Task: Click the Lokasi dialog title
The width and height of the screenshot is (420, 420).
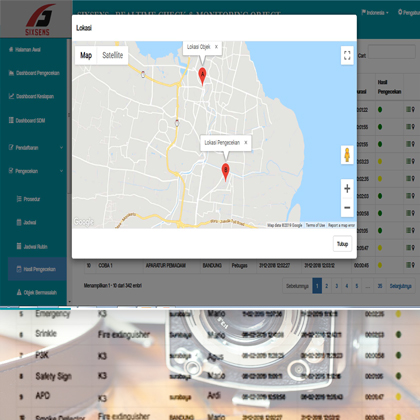Action: point(84,28)
